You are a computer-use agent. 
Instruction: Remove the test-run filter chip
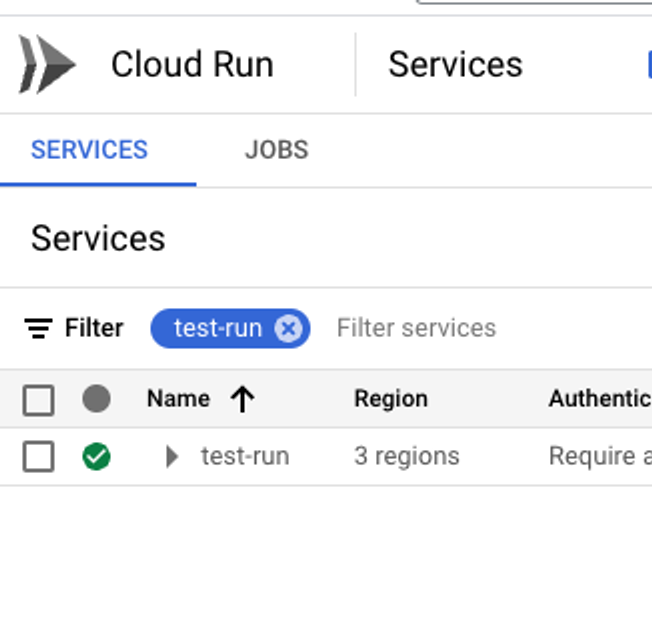point(289,328)
